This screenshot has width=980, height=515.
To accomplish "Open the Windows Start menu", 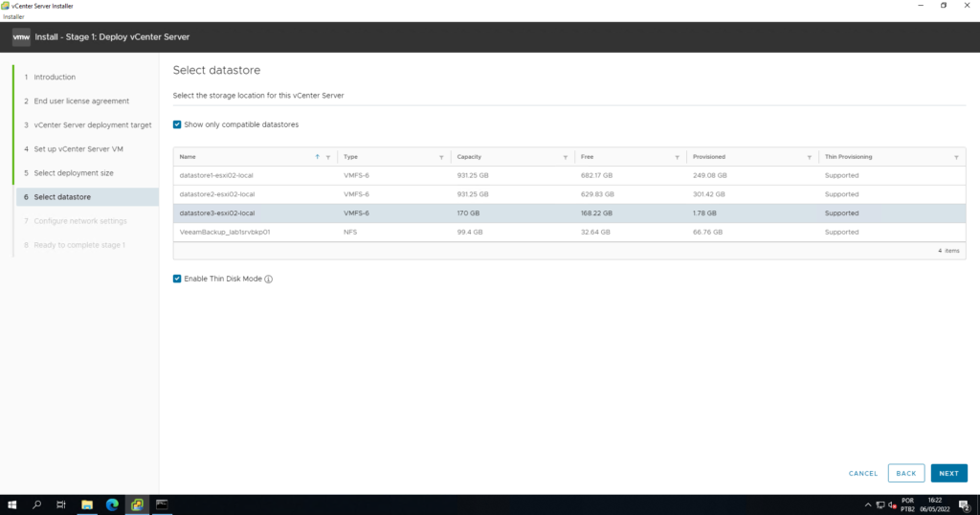I will pos(11,504).
